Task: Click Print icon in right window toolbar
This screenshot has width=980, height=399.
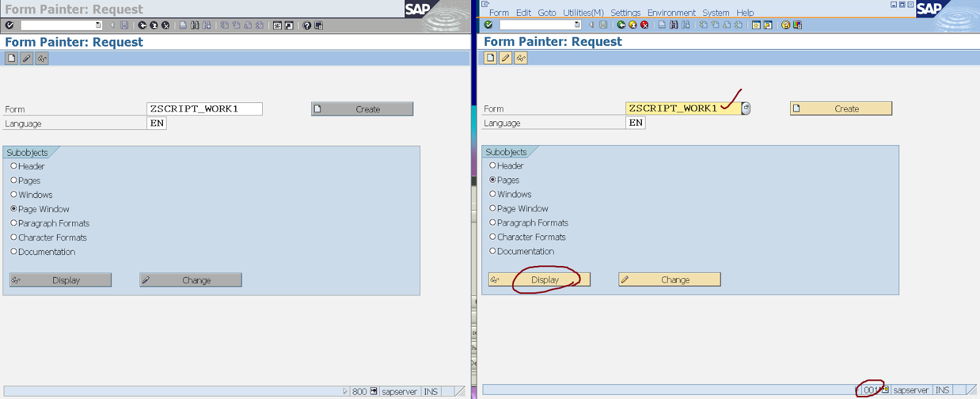Action: 662,25
